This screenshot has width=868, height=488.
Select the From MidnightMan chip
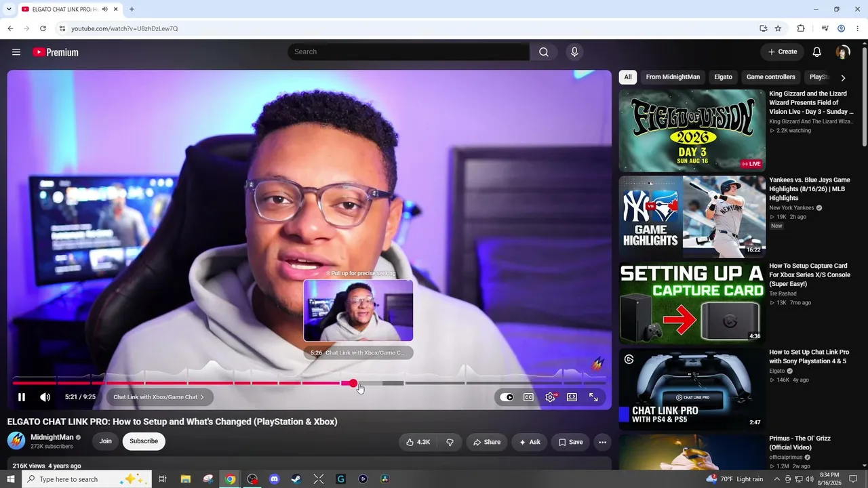coord(673,77)
